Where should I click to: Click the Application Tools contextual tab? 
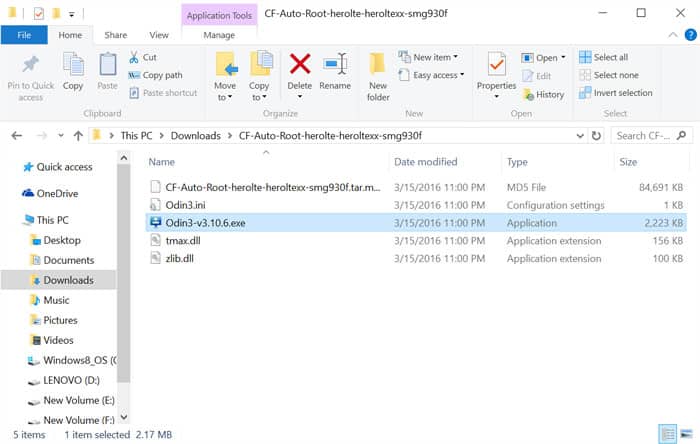tap(219, 15)
